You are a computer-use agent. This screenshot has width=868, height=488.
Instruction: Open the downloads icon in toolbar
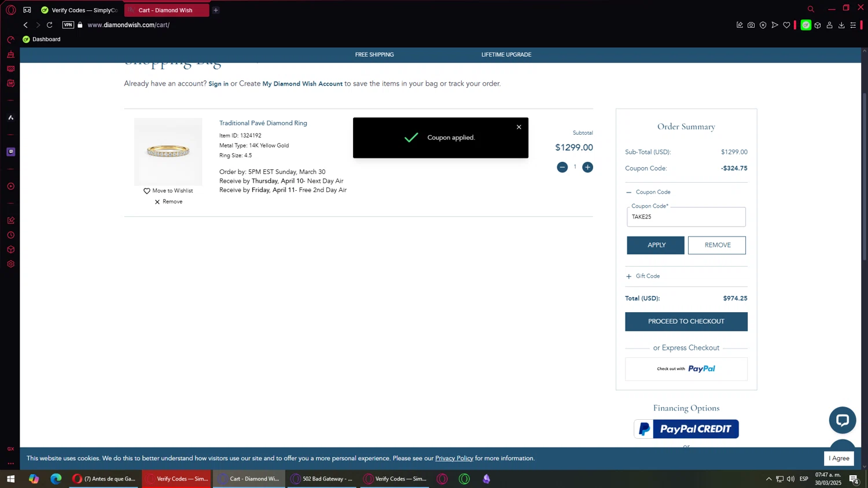841,25
